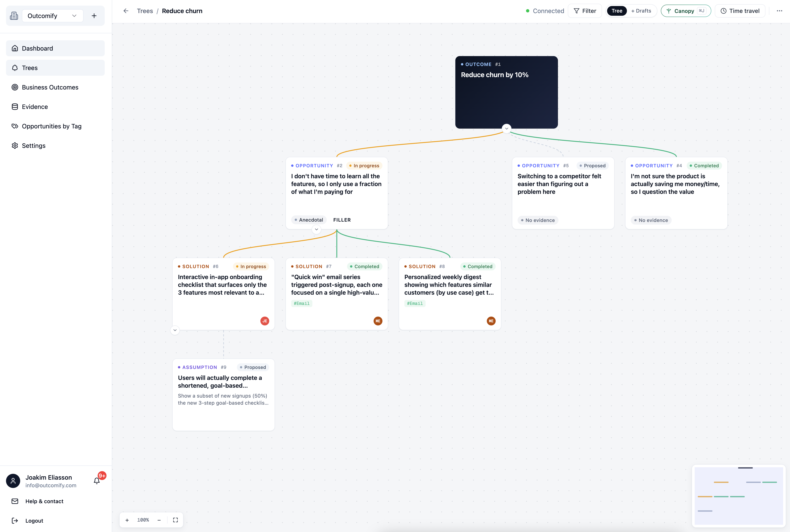The image size is (790, 532).
Task: Go back with the arrow icon
Action: 126,11
